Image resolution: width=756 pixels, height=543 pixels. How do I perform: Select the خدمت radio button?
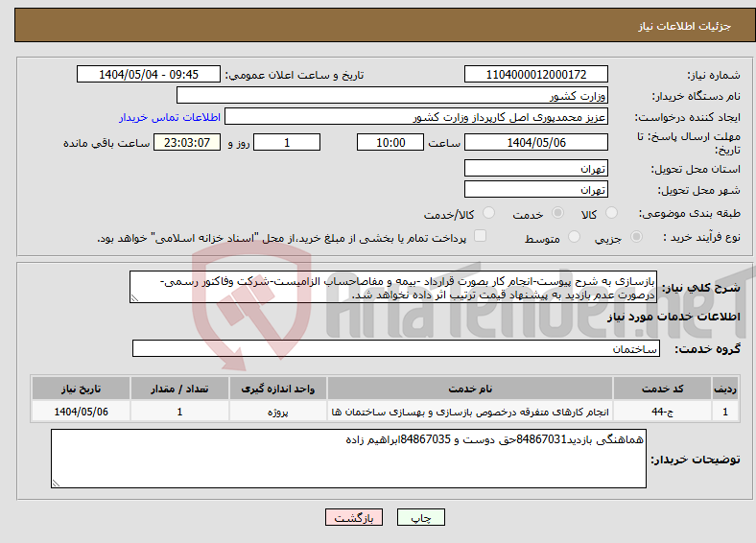coord(557,213)
